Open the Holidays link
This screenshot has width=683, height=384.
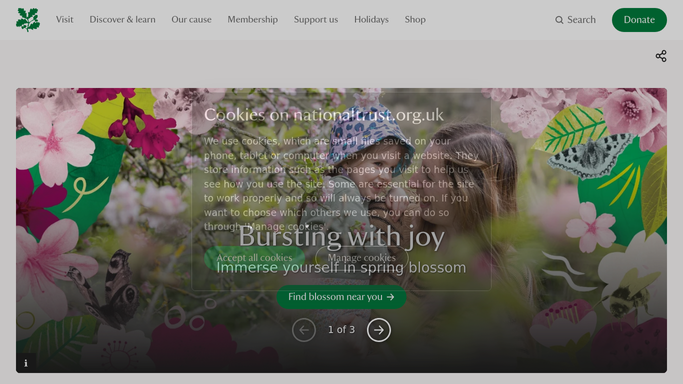click(x=371, y=20)
